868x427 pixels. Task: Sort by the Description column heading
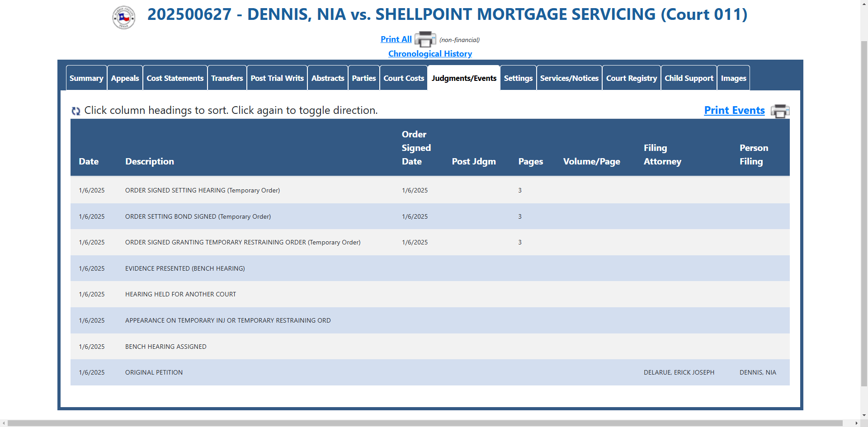pyautogui.click(x=150, y=161)
